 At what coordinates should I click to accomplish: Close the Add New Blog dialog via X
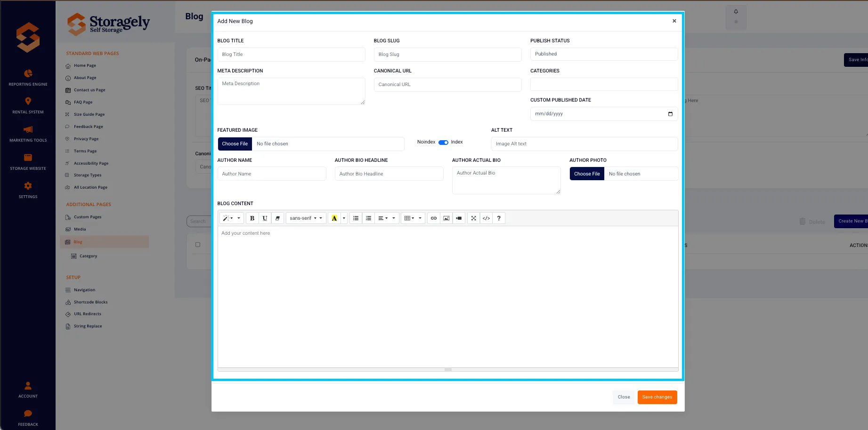674,21
